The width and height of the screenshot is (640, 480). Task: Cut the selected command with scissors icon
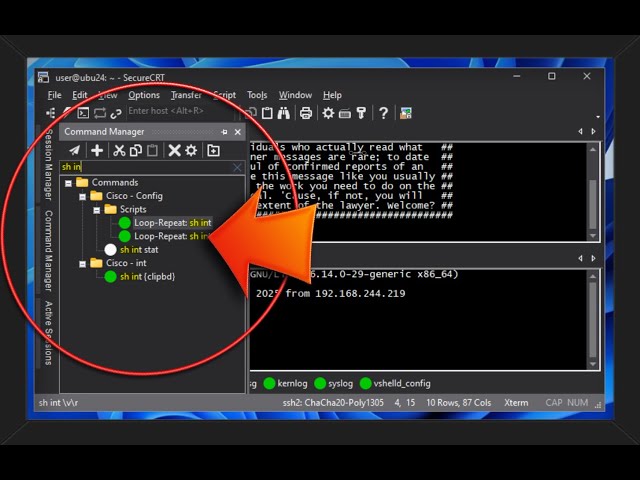[x=119, y=151]
